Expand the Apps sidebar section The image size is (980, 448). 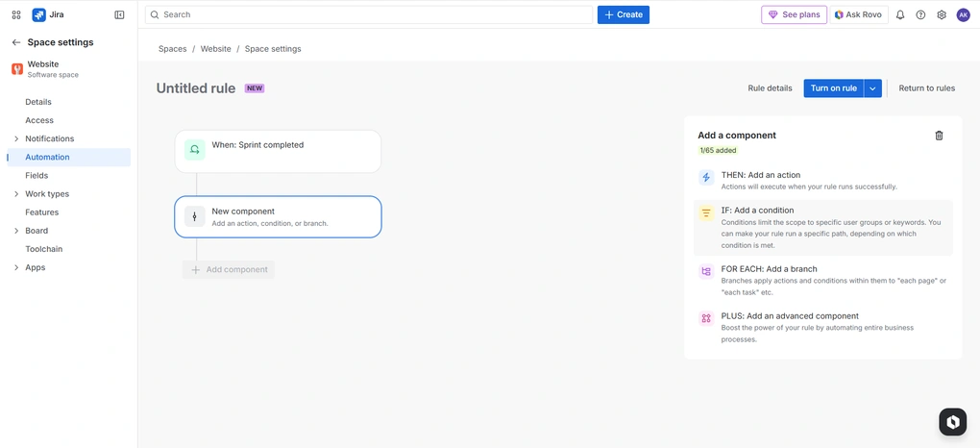(16, 268)
